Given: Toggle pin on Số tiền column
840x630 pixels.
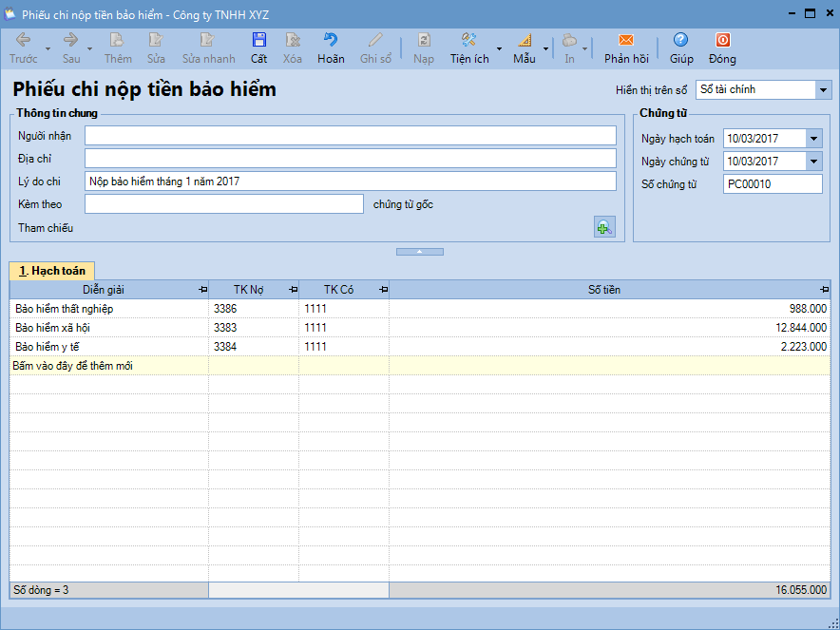Looking at the screenshot, I should coord(824,290).
